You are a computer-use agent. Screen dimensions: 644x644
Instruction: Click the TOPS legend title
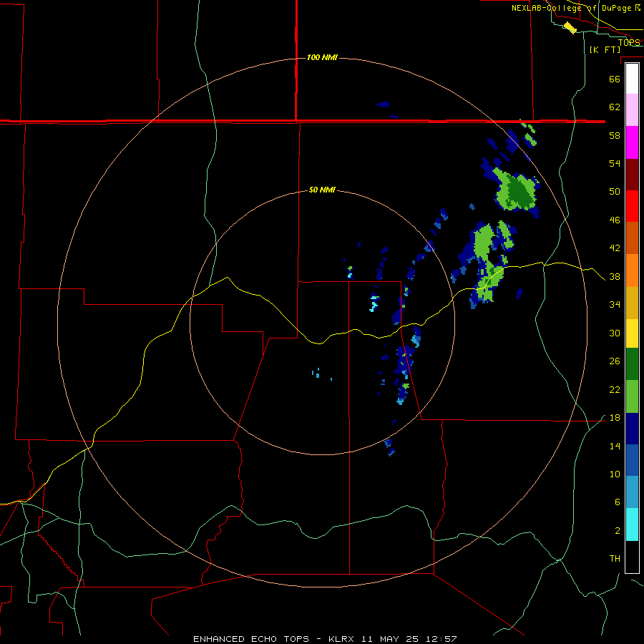(629, 42)
